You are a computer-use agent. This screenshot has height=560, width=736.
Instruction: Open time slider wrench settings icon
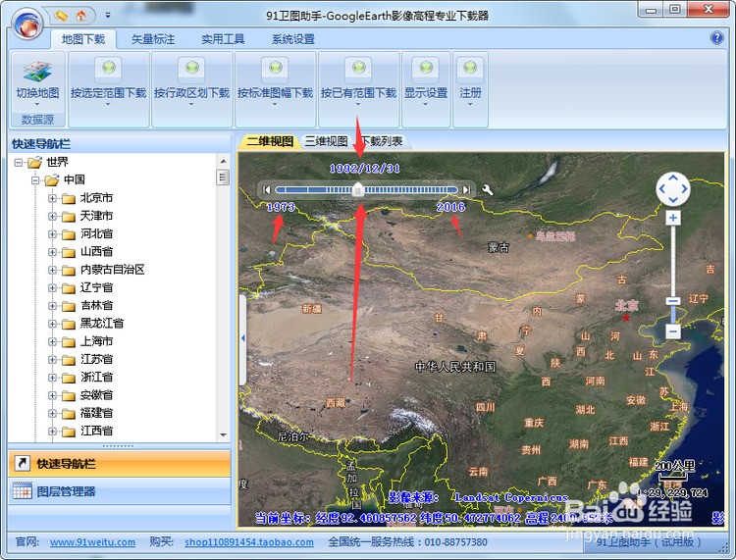click(x=487, y=190)
